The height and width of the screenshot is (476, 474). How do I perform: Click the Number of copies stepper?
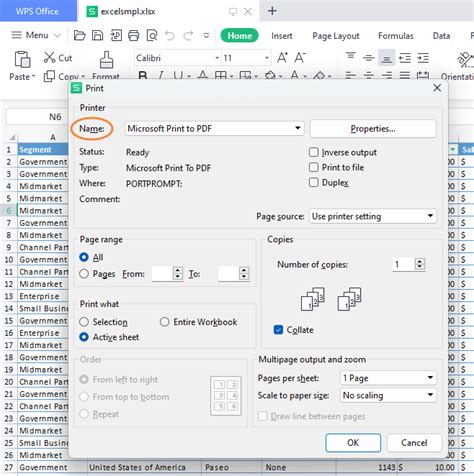(x=420, y=264)
